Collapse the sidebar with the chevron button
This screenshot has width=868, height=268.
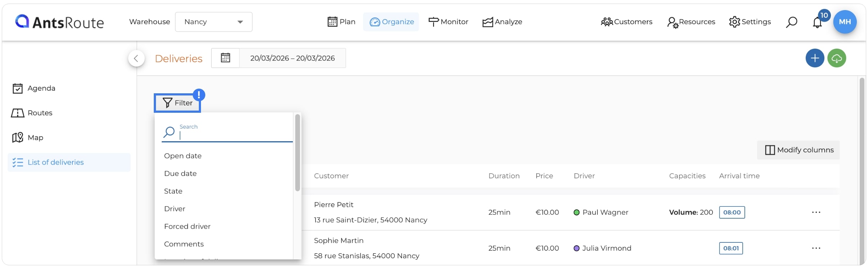136,58
